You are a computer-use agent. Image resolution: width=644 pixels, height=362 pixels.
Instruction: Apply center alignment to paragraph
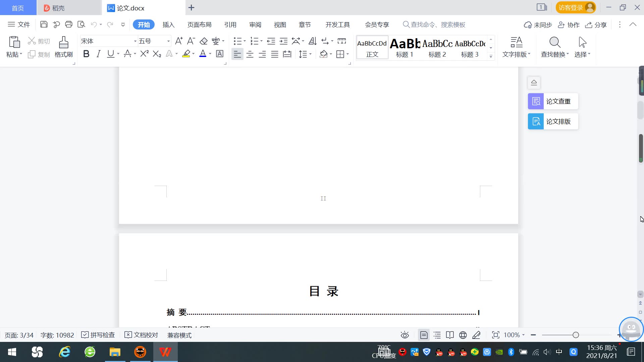click(x=250, y=54)
